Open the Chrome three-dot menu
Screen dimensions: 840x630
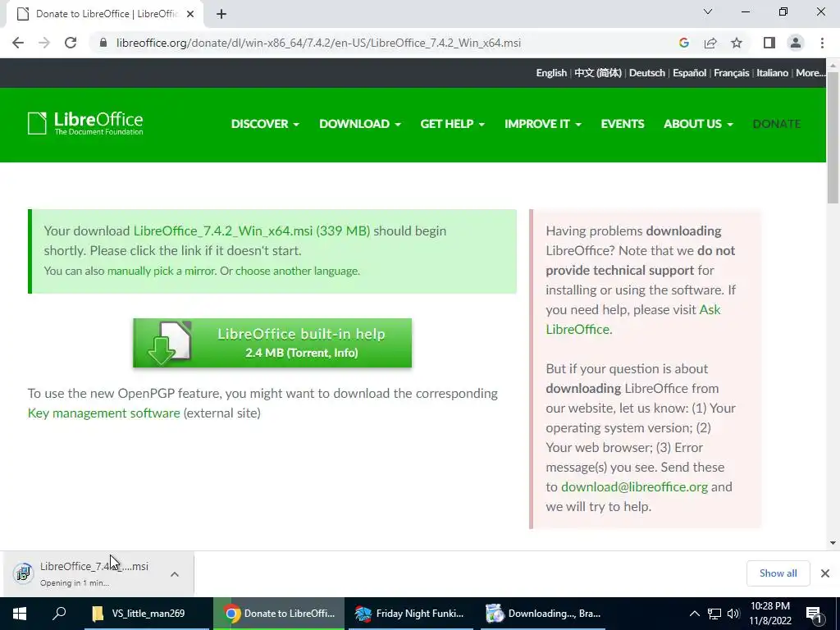point(822,43)
